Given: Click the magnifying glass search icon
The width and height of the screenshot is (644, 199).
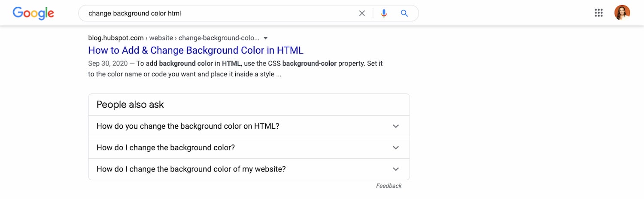Looking at the screenshot, I should (x=404, y=13).
